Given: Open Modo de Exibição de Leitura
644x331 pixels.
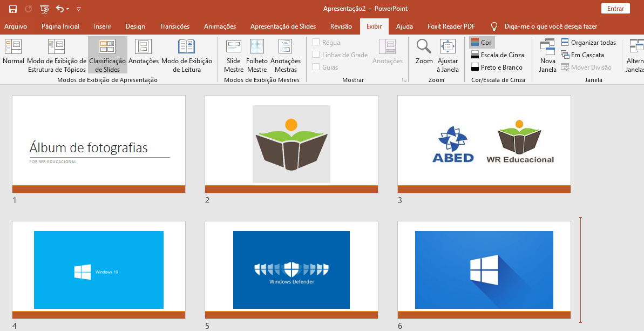Looking at the screenshot, I should point(186,54).
